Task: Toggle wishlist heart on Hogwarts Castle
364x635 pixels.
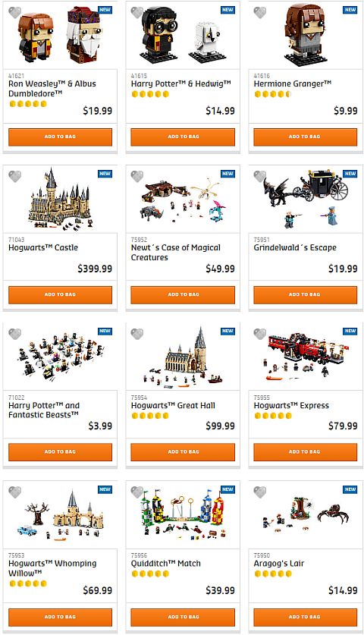Action: pos(14,176)
